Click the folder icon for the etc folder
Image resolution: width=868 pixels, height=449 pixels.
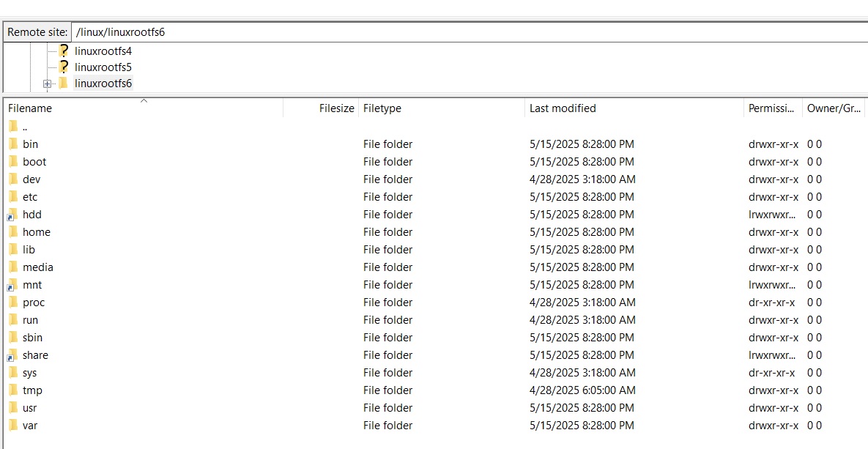tap(13, 196)
